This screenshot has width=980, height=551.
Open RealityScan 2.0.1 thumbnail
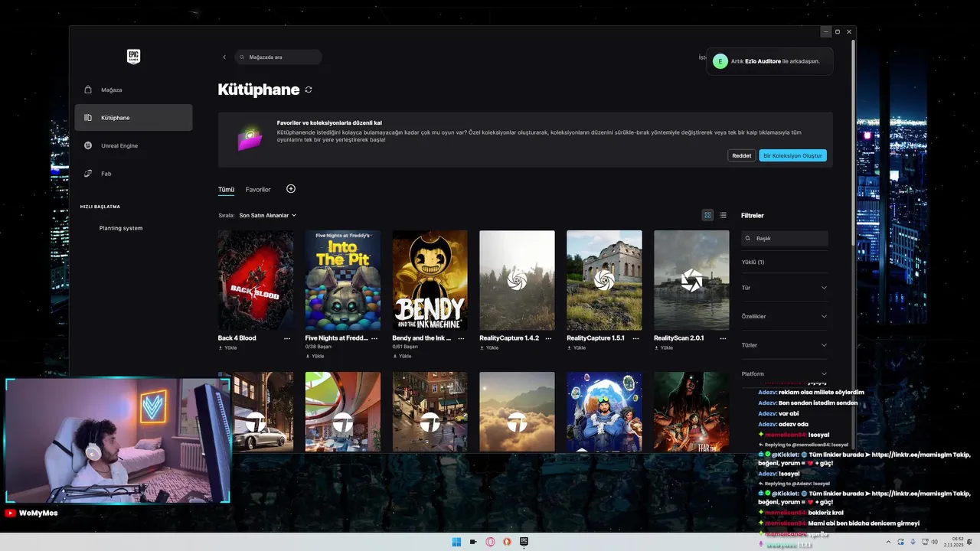691,280
